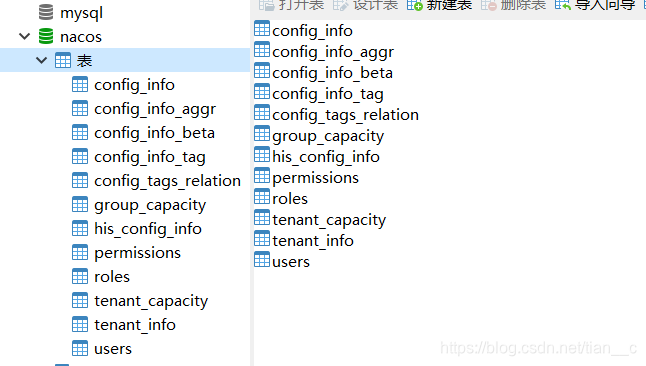Image resolution: width=646 pixels, height=366 pixels.
Task: Select group_capacity text in the sidebar tree
Action: (150, 205)
